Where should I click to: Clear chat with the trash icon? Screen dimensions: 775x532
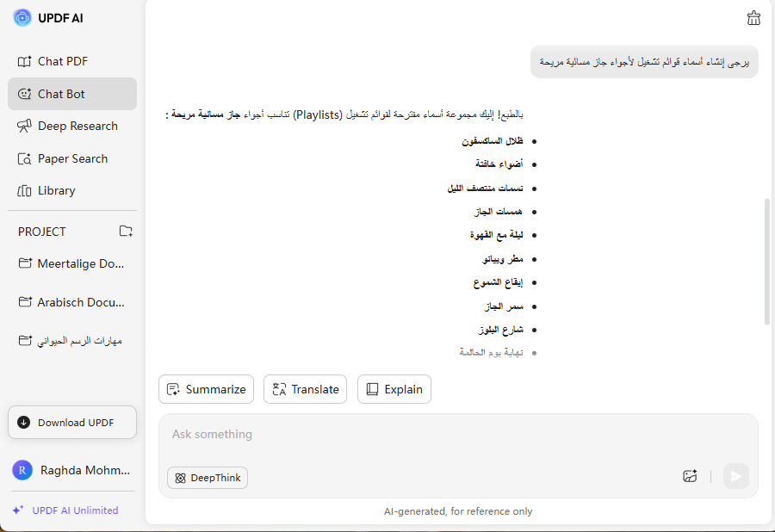(753, 18)
